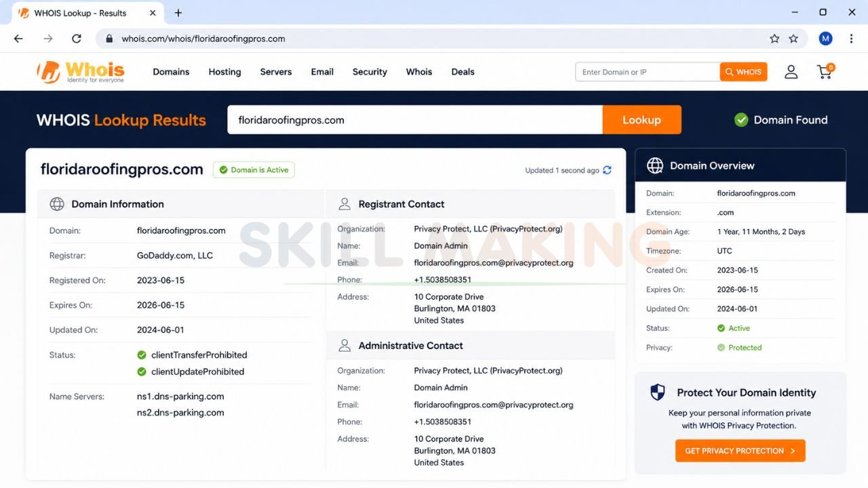The height and width of the screenshot is (488, 868).
Task: Click the green check beside Active status
Action: click(x=722, y=328)
